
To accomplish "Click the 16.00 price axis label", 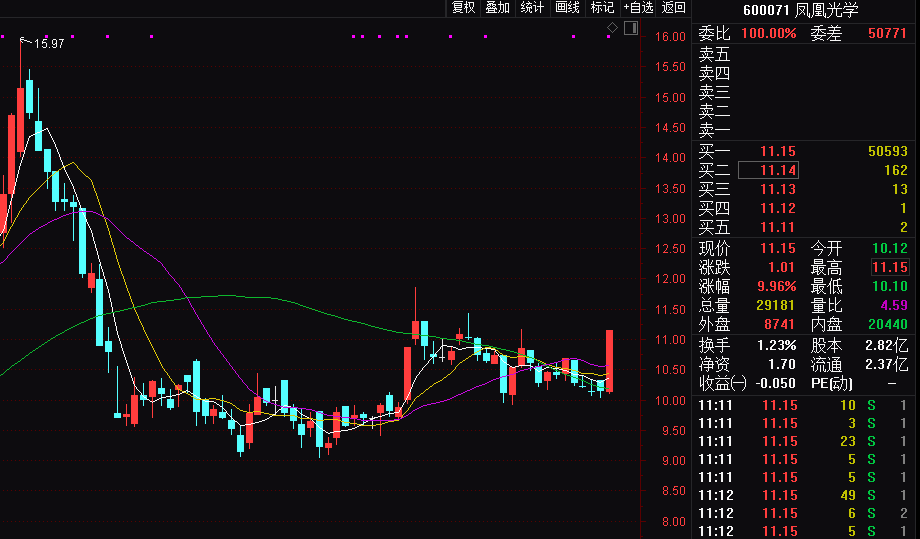I will pyautogui.click(x=670, y=36).
